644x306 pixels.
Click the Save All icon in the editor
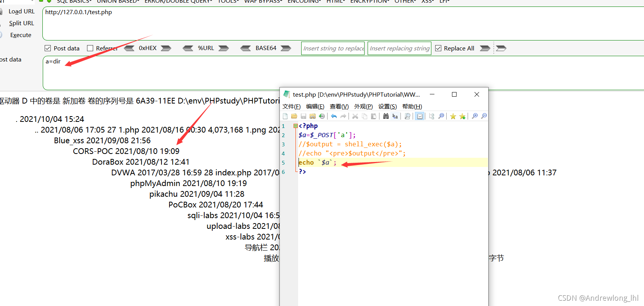coord(313,116)
